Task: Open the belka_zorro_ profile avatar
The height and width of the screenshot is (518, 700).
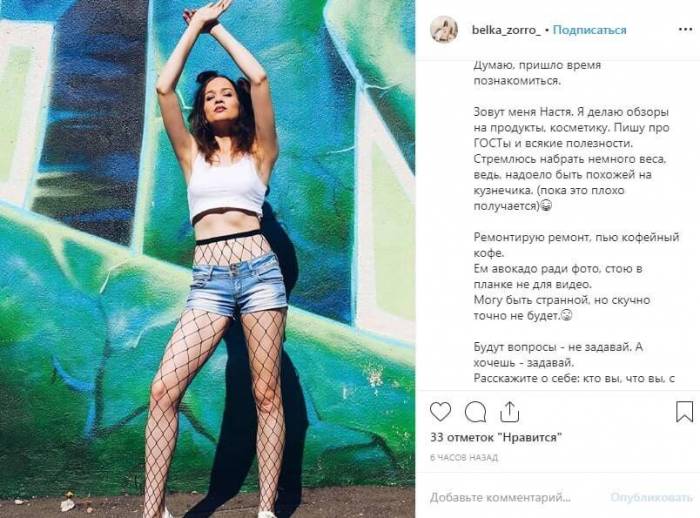Action: click(443, 29)
